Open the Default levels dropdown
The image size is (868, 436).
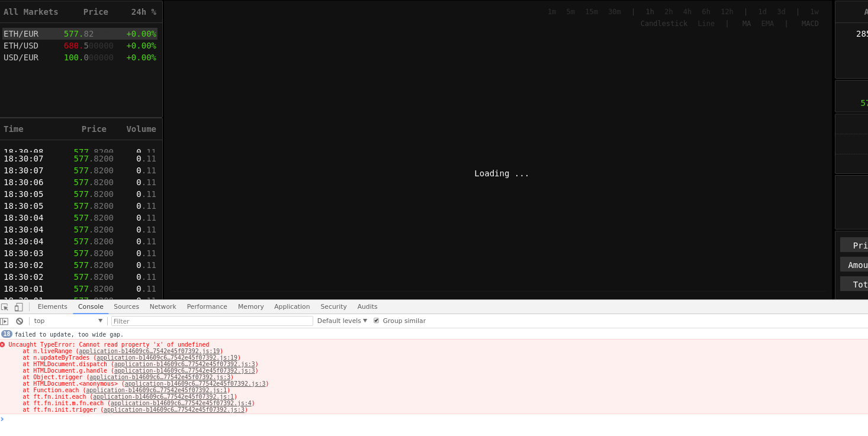pyautogui.click(x=342, y=320)
